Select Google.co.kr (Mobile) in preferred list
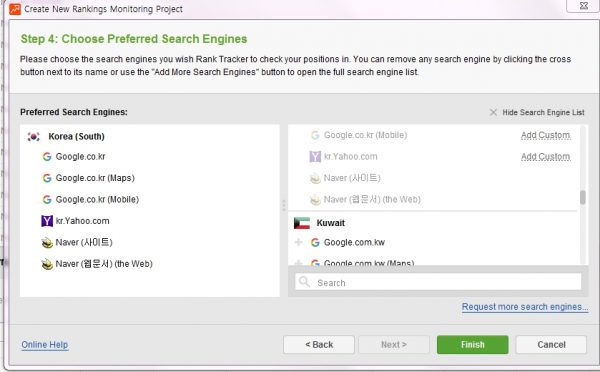 coord(97,199)
